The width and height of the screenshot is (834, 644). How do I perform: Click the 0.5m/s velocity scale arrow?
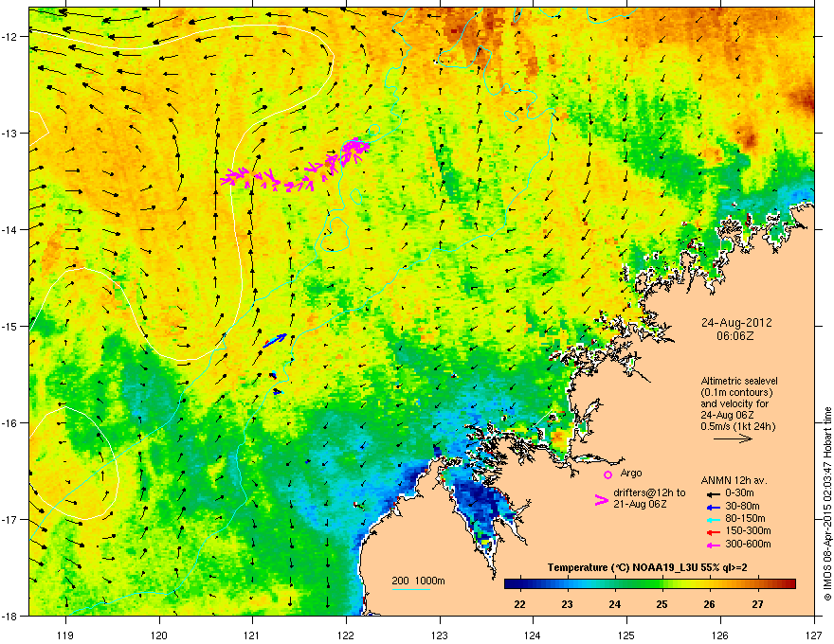(x=733, y=438)
